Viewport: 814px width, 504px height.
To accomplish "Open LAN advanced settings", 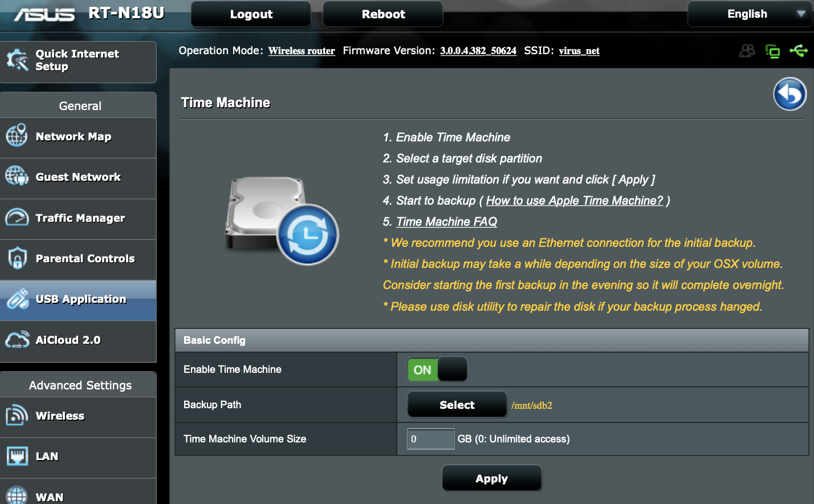I will (78, 457).
